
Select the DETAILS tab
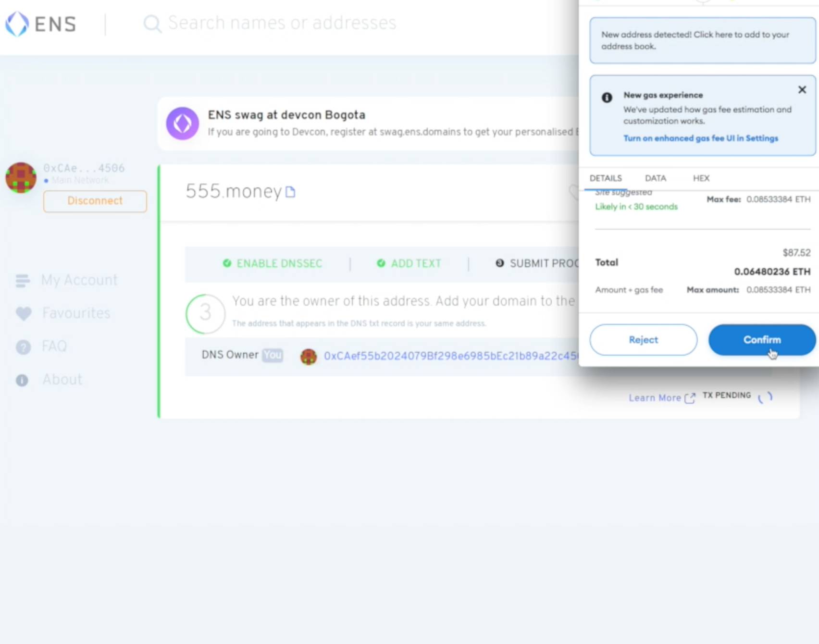click(606, 178)
